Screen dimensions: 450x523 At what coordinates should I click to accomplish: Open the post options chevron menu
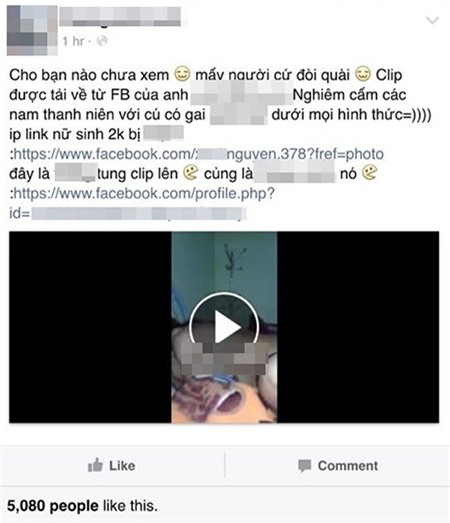click(x=432, y=20)
